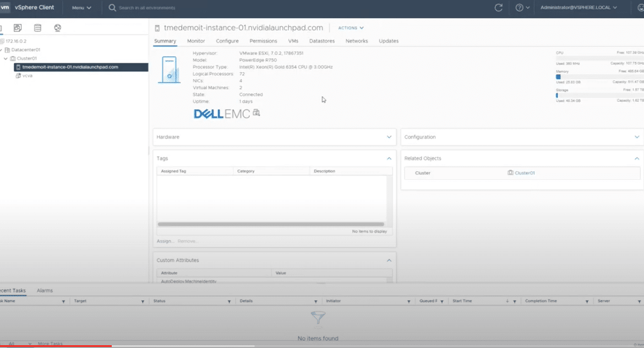Screen dimensions: 644x348
Task: Click the vcva virtual machine icon
Action: [x=18, y=75]
